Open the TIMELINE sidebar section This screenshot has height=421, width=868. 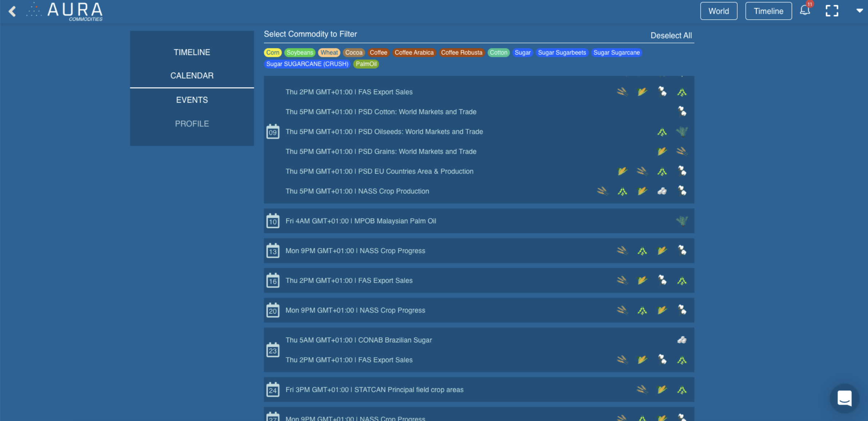192,52
